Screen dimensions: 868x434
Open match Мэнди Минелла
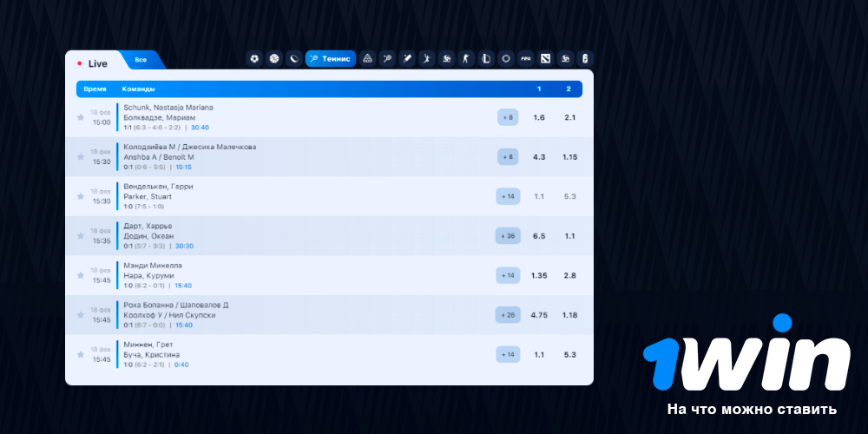click(x=153, y=265)
